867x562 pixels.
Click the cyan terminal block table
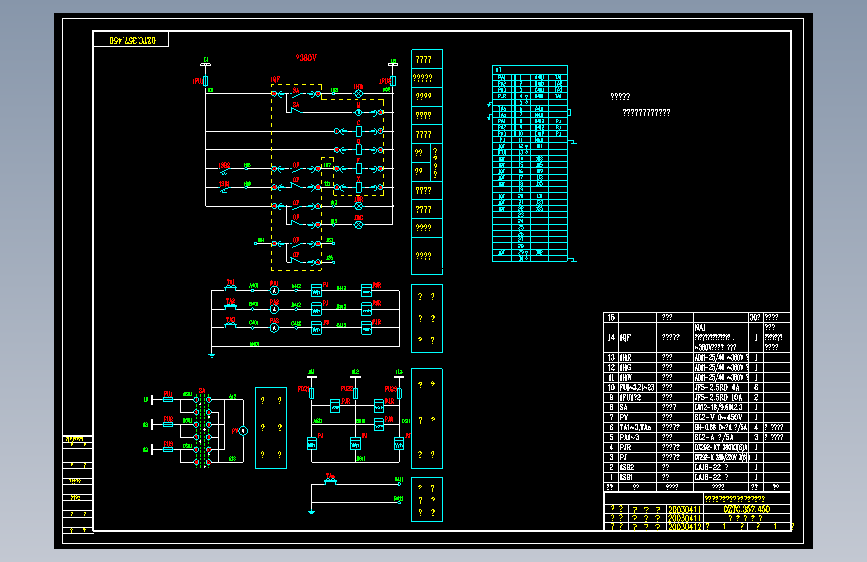[x=530, y=163]
